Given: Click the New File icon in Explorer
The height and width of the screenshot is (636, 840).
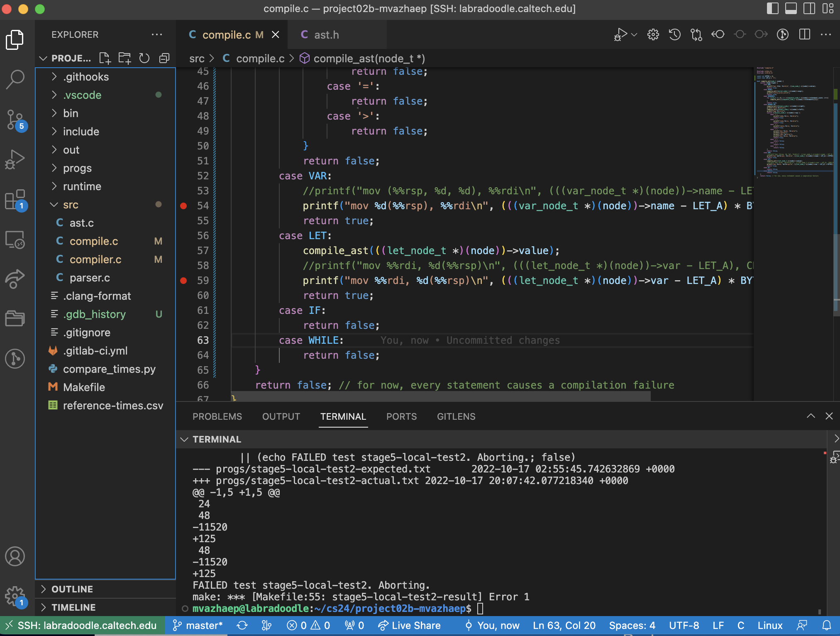Looking at the screenshot, I should pos(105,58).
